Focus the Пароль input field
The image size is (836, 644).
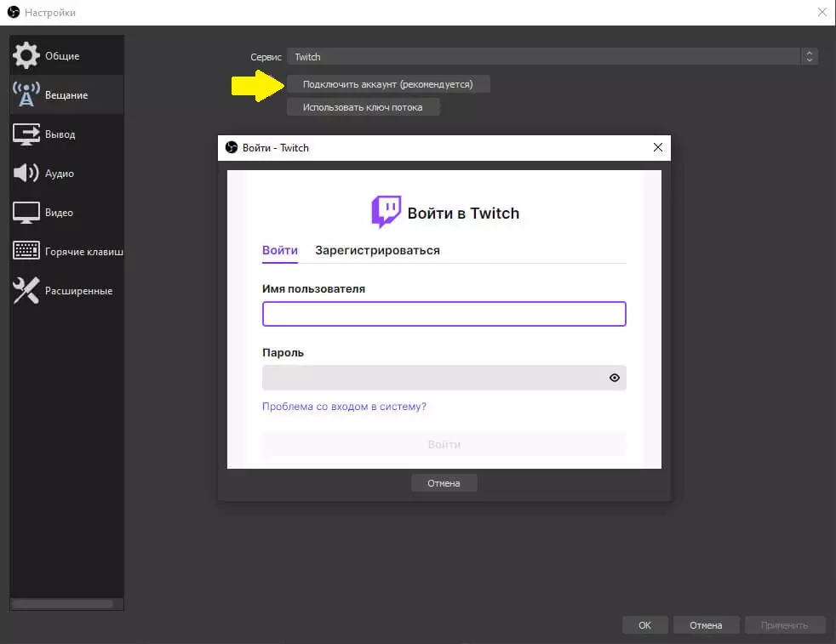click(444, 378)
